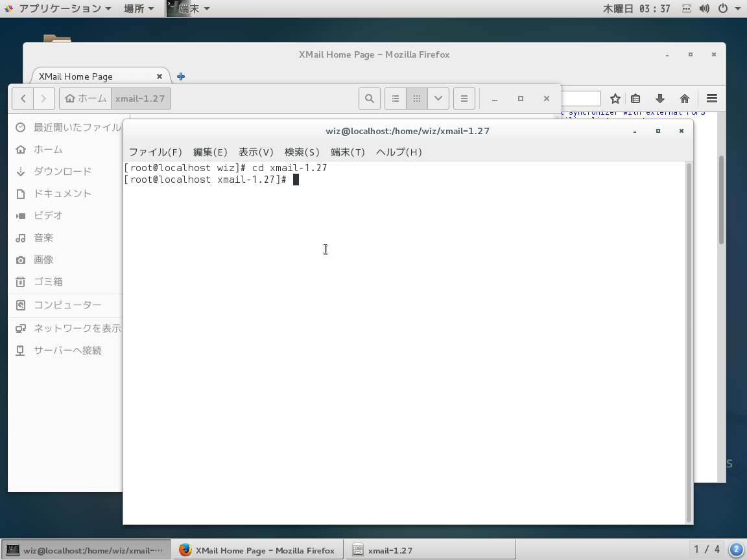
Task: Click the trash can icon in sidebar
Action: click(21, 282)
